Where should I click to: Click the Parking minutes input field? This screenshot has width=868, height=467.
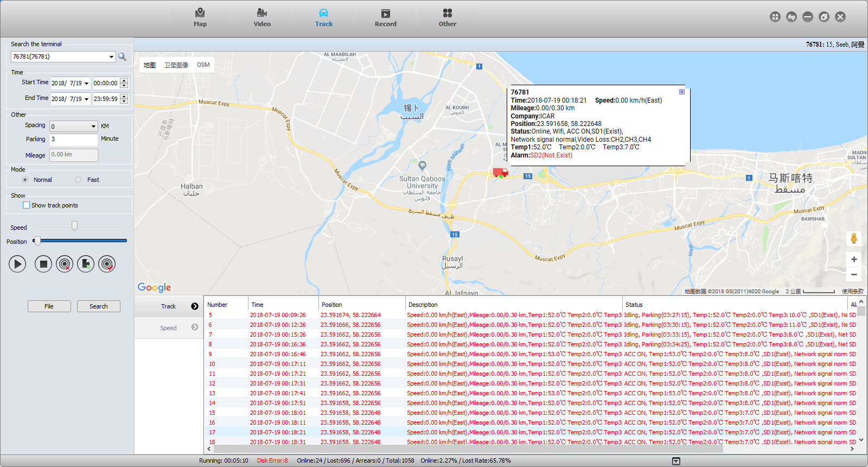74,140
